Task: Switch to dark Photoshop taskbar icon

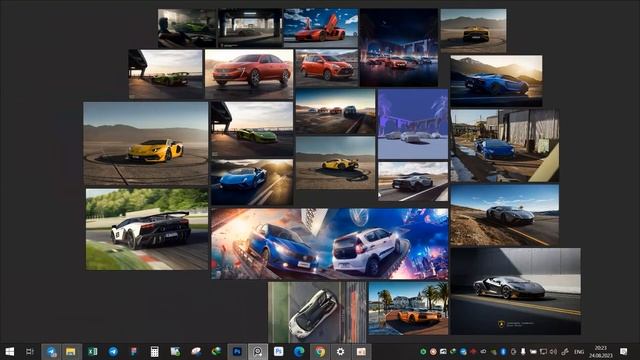Action: (x=237, y=351)
